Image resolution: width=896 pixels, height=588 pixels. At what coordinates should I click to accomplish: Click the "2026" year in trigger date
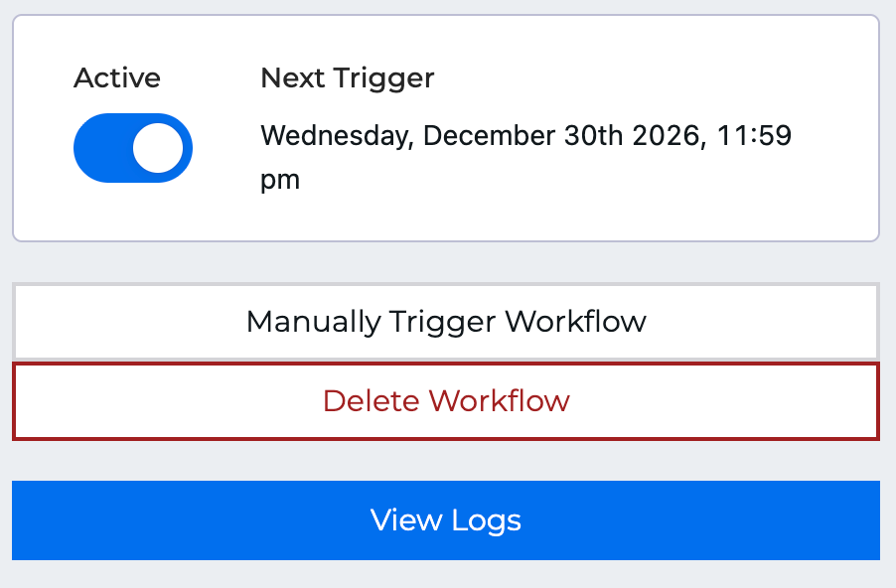669,135
